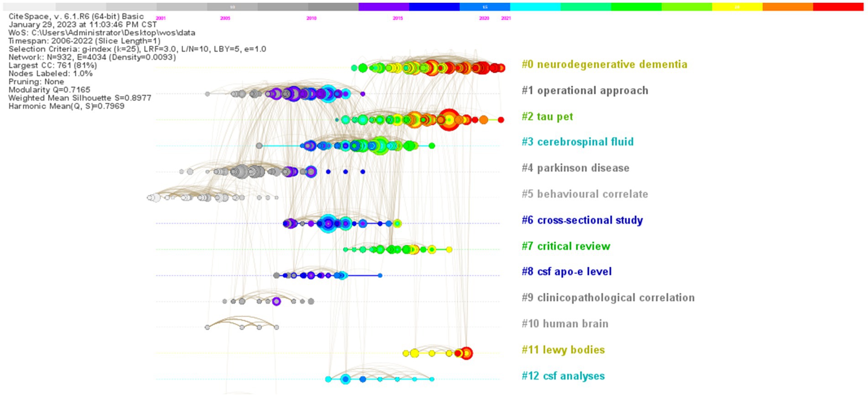Click the 'Modularity Q=0.7165' line
The width and height of the screenshot is (868, 397).
pyautogui.click(x=49, y=90)
